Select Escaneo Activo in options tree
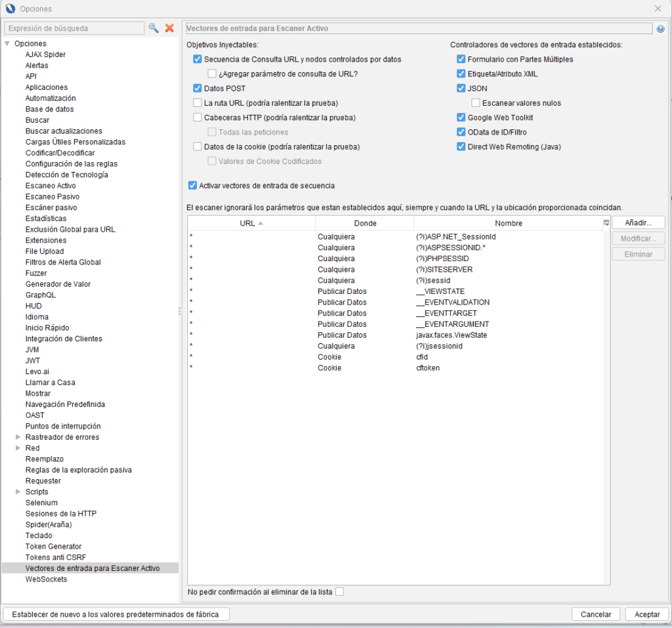The height and width of the screenshot is (628, 672). [x=51, y=186]
